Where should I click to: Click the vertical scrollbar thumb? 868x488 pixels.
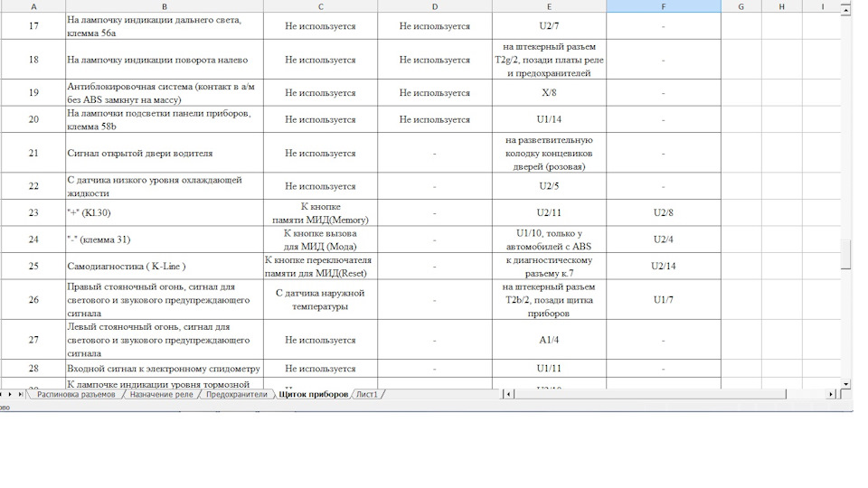pos(845,255)
